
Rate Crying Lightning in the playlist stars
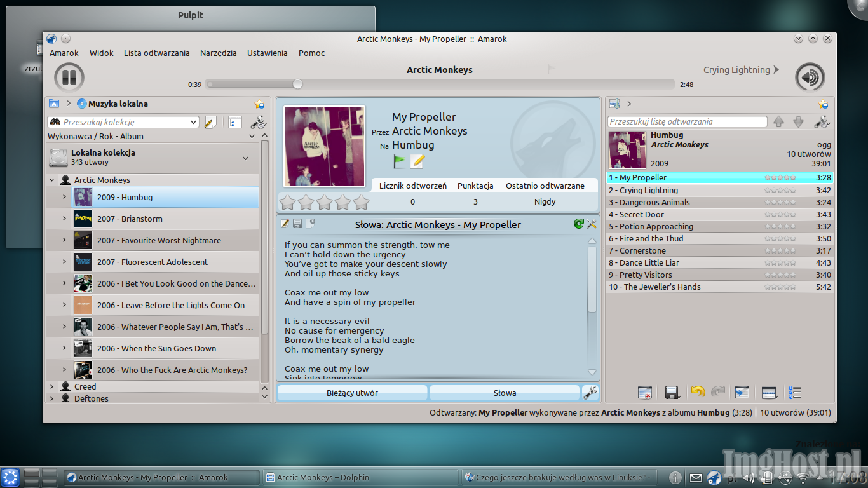[780, 191]
